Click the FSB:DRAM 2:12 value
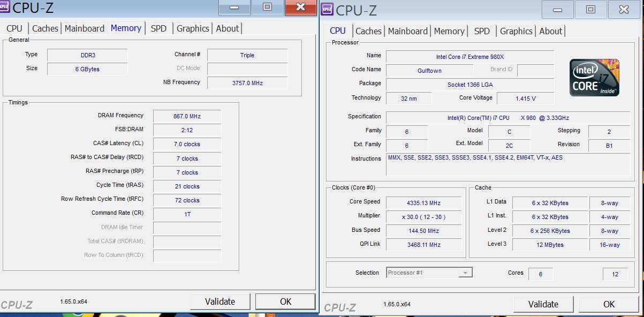 tap(187, 130)
